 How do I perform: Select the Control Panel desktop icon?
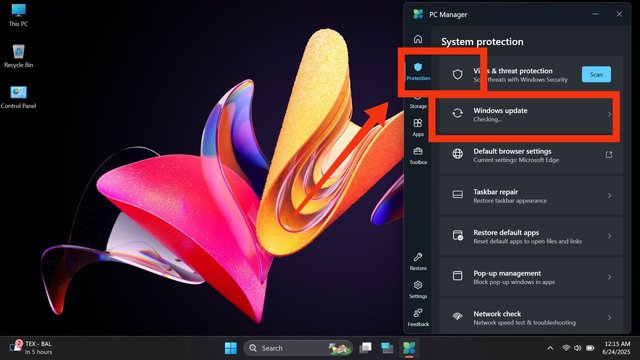[18, 97]
